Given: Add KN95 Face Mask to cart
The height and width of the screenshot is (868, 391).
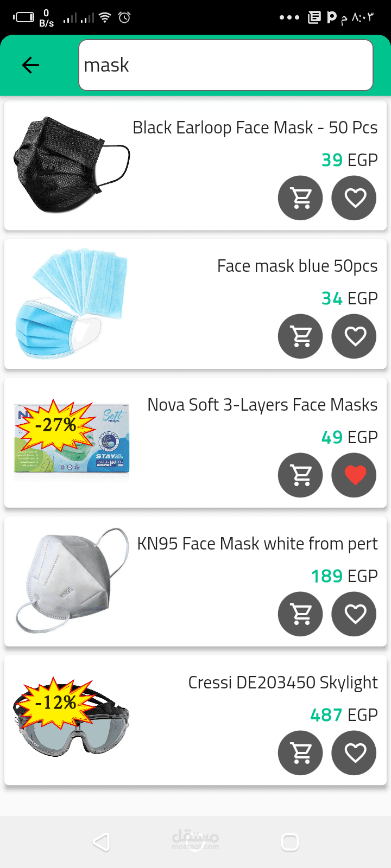Looking at the screenshot, I should point(300,614).
